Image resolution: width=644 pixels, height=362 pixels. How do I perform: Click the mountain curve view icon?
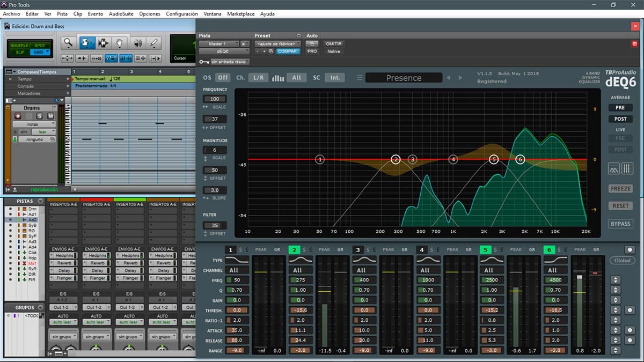[614, 169]
